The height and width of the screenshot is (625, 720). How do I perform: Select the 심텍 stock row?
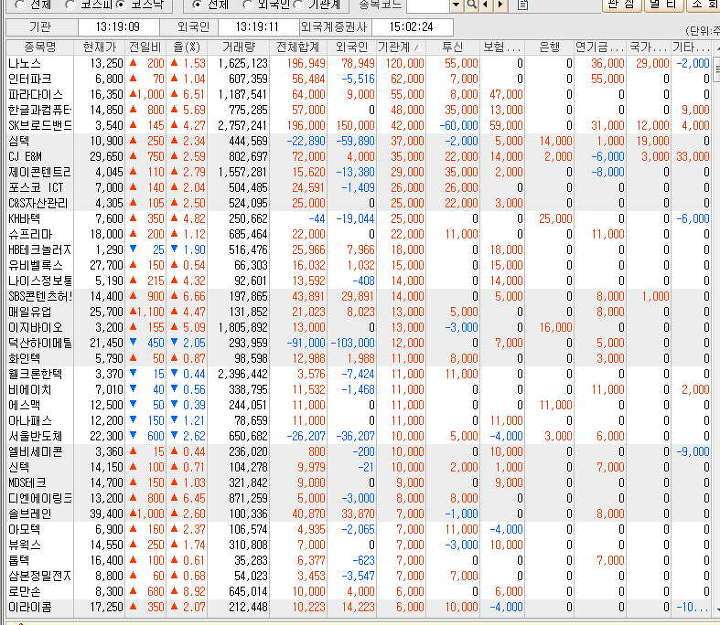(360, 141)
